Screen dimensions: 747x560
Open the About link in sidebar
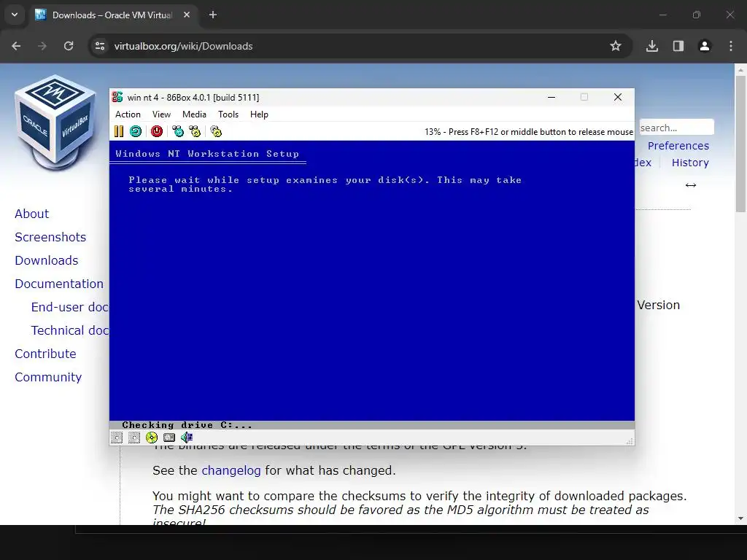click(32, 214)
